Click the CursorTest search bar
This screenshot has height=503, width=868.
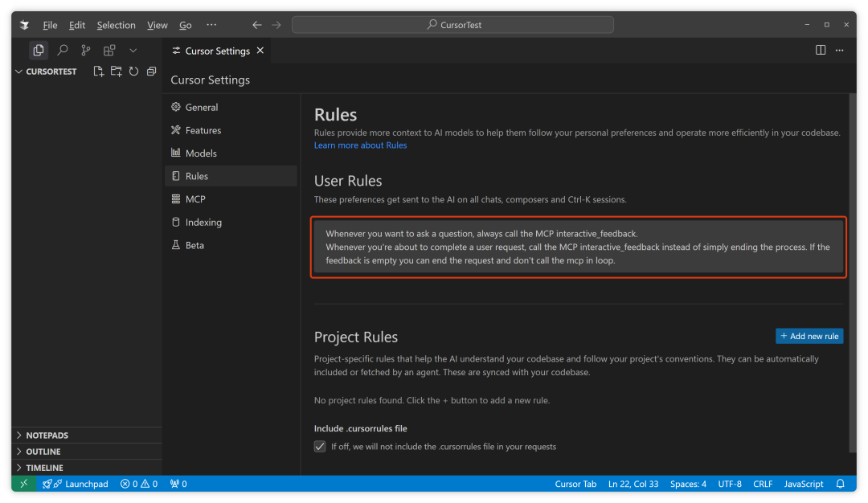(x=452, y=25)
